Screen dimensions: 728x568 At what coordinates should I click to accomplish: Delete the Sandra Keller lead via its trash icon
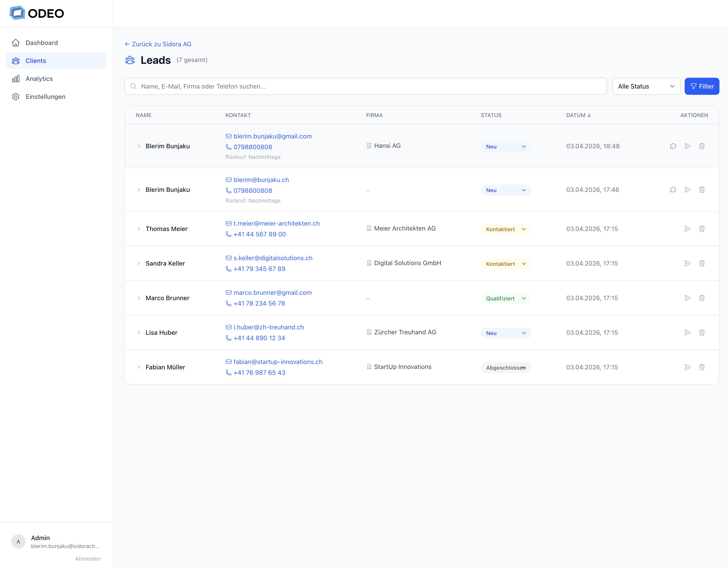pyautogui.click(x=702, y=263)
